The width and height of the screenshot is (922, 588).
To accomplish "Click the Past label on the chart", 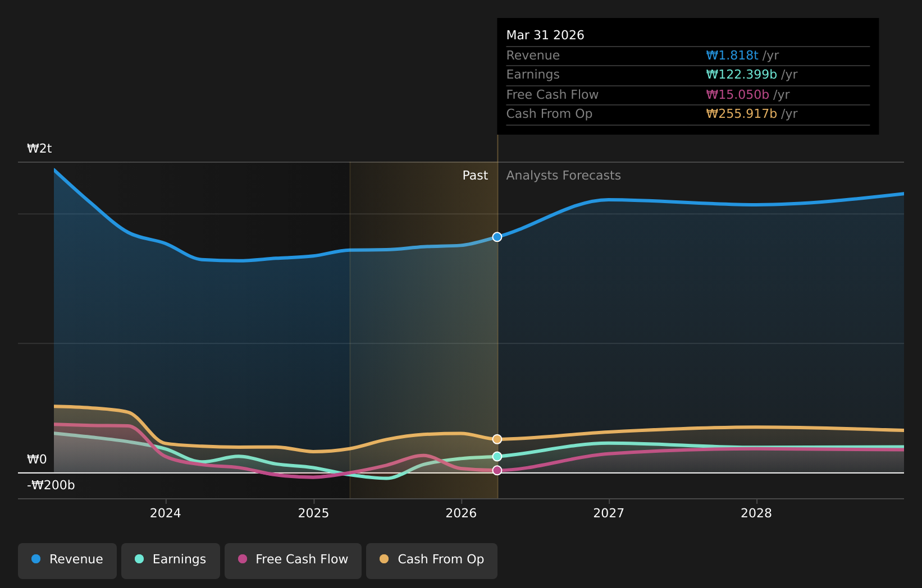I will (475, 175).
